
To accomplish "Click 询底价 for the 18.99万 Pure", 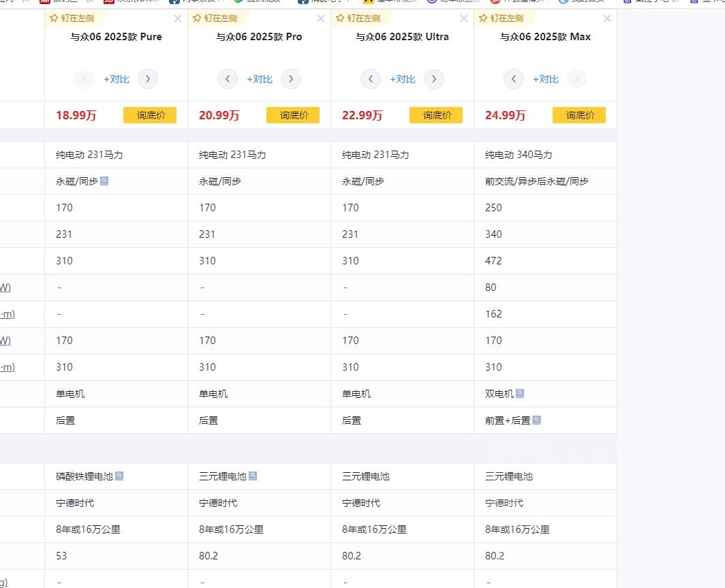I will coord(150,115).
